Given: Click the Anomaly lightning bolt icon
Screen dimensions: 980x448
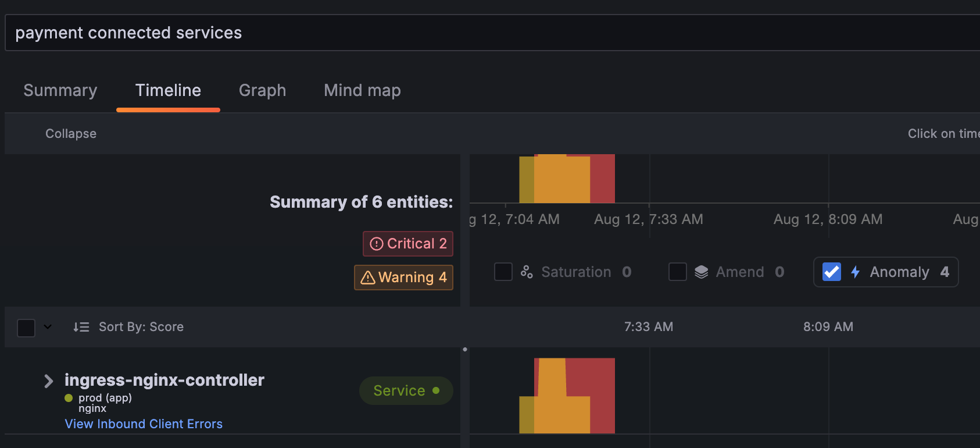Looking at the screenshot, I should click(855, 272).
